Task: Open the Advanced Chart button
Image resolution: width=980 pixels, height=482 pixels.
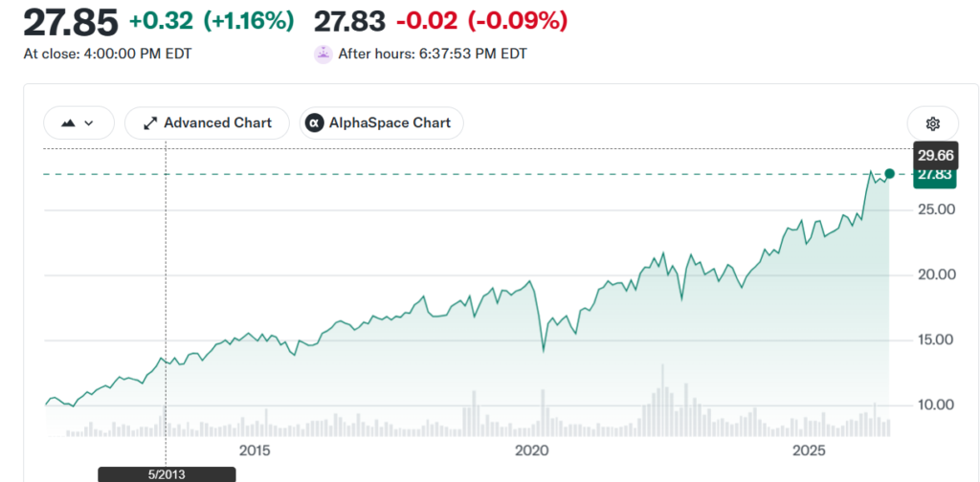Action: click(207, 123)
